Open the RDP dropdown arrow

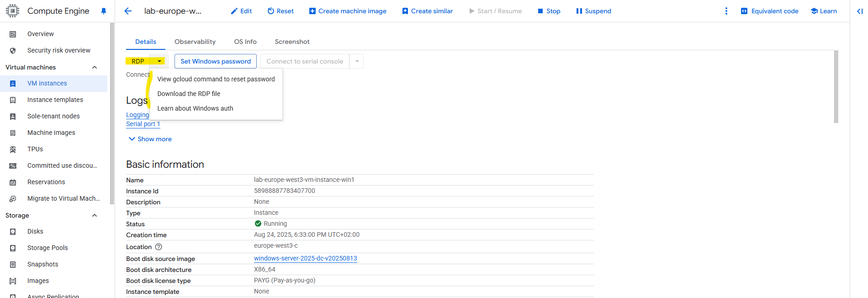point(159,61)
